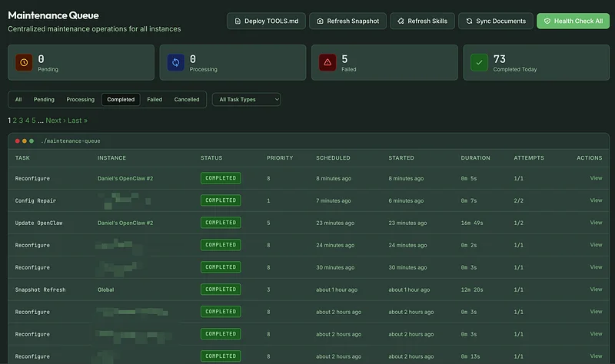Click the 73 Completed Today card

coord(536,62)
